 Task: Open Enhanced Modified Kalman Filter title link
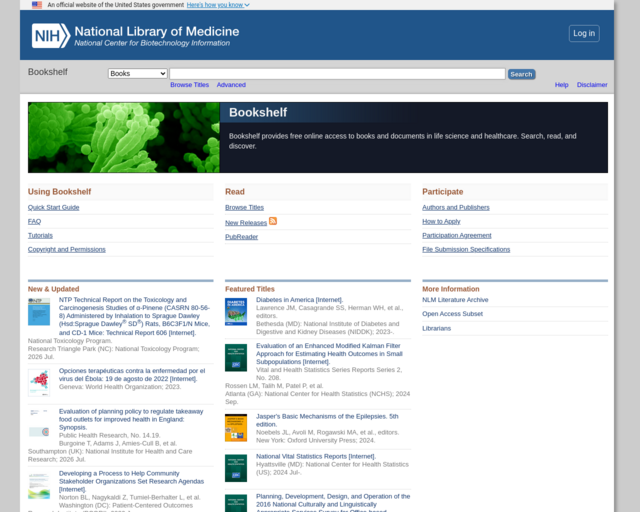(x=329, y=354)
